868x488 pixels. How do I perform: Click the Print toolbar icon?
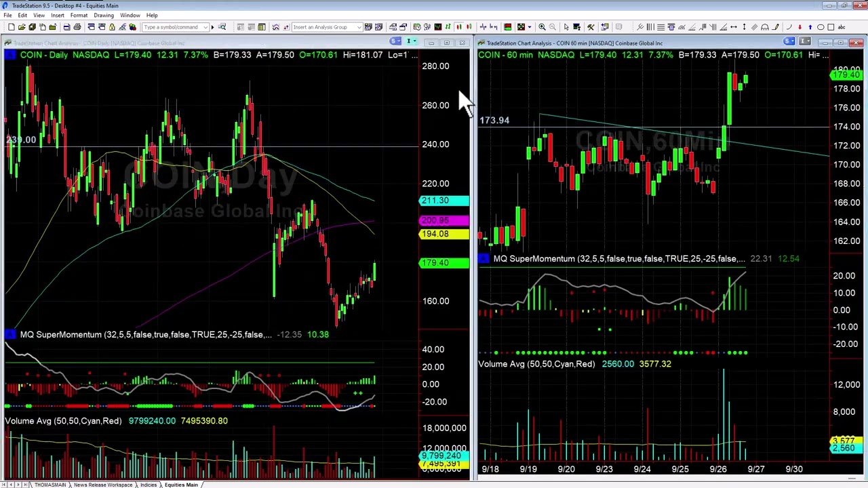click(x=77, y=27)
